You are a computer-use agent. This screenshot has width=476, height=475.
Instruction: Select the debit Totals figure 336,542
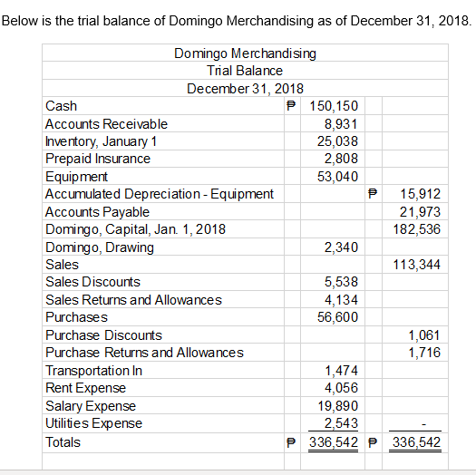click(x=334, y=442)
